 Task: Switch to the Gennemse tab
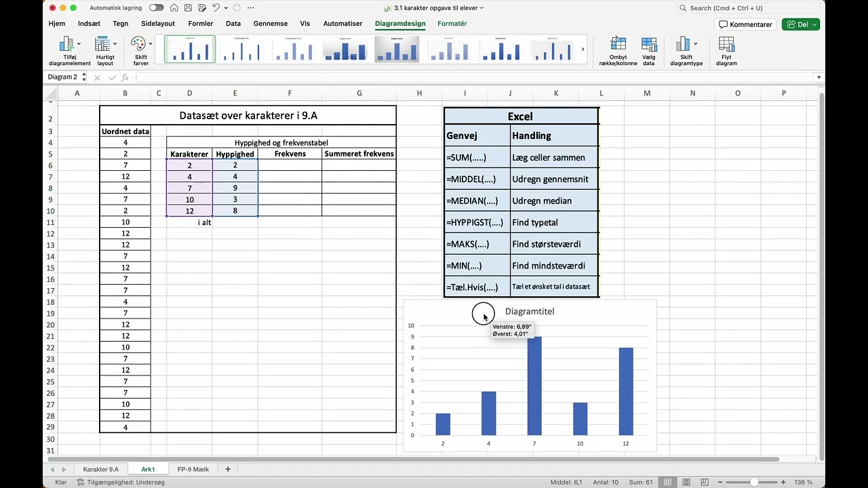[271, 24]
